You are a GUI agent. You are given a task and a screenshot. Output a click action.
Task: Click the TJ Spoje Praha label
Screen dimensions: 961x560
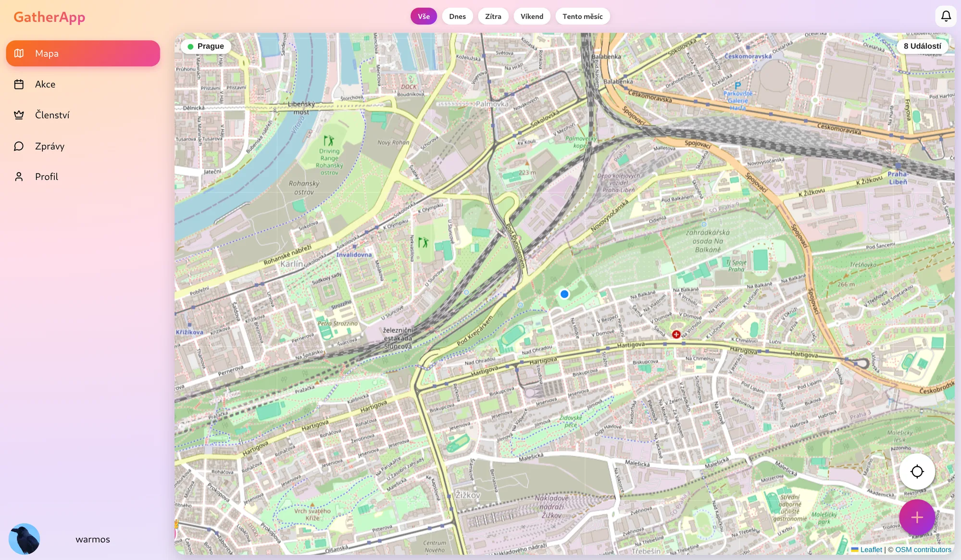[x=736, y=266]
